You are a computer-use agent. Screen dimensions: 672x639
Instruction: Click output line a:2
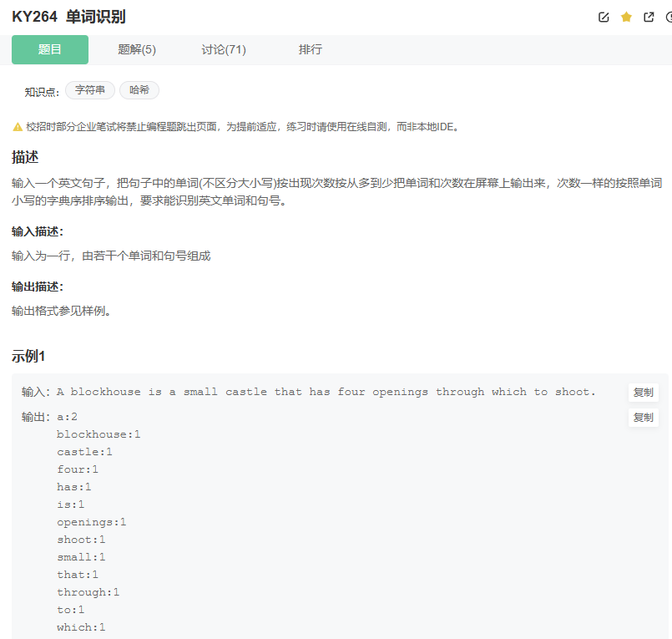click(68, 417)
